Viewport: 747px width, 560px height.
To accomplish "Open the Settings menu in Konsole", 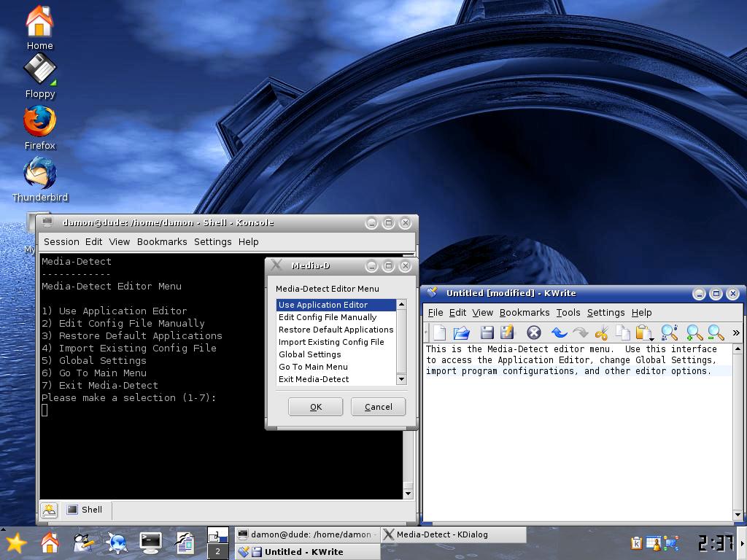I will click(x=212, y=241).
